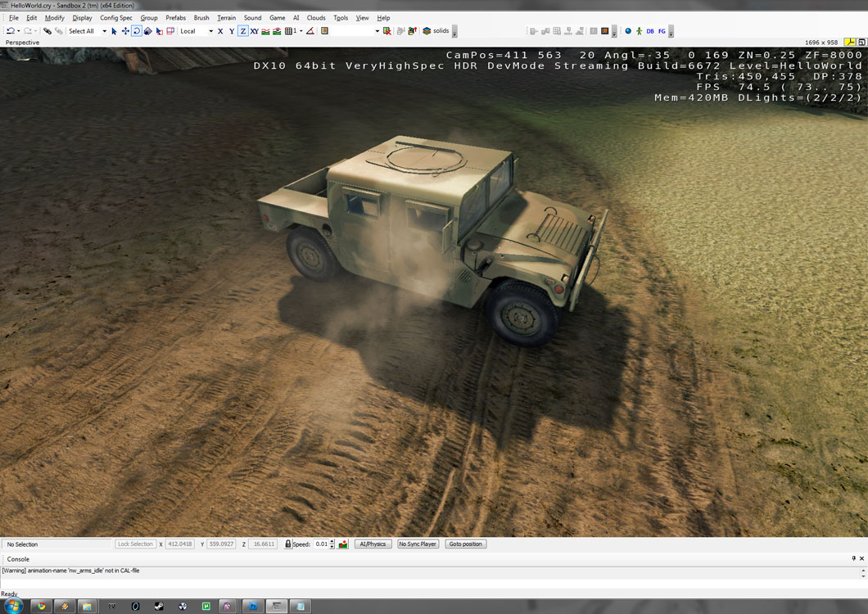Click the yellow viewport layout icon
Viewport: 868px width, 614px height.
click(849, 42)
